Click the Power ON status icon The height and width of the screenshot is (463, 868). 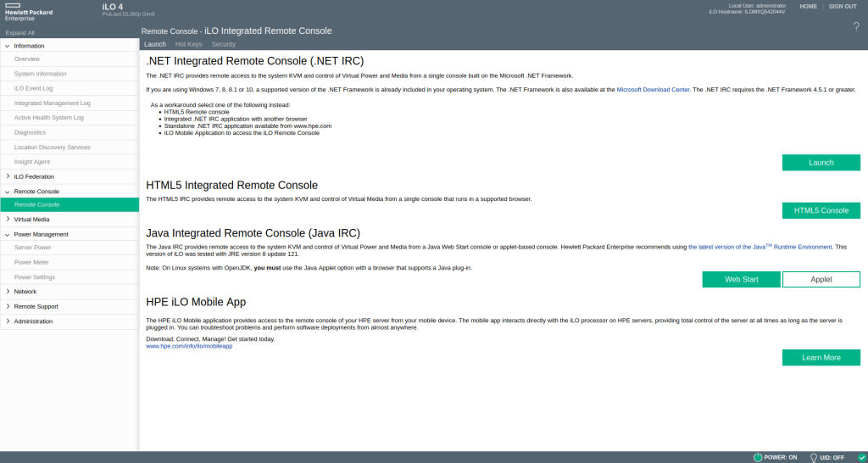point(758,457)
